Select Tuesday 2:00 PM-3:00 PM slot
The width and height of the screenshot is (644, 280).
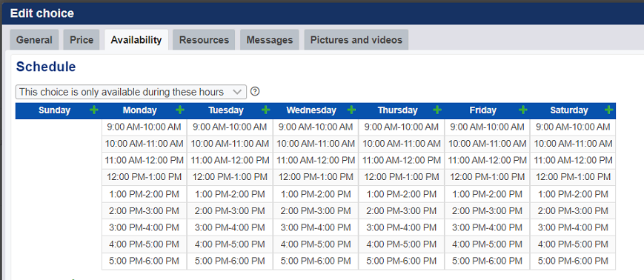230,211
